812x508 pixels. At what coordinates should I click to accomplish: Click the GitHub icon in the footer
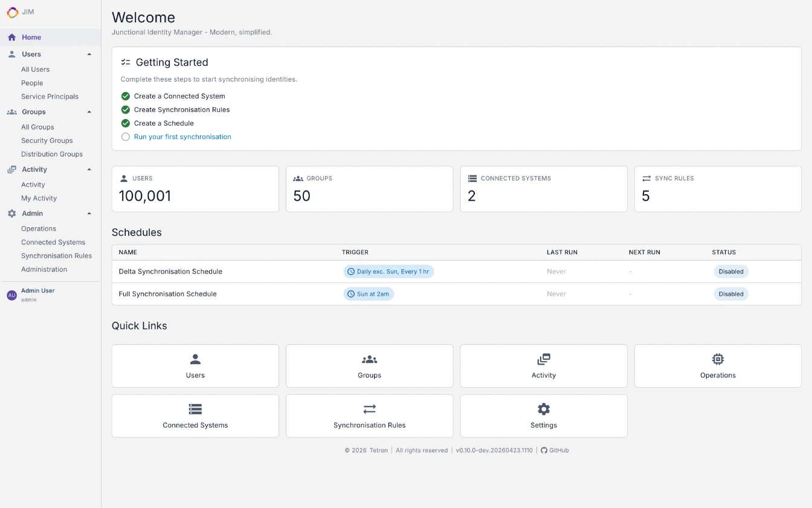click(x=543, y=450)
